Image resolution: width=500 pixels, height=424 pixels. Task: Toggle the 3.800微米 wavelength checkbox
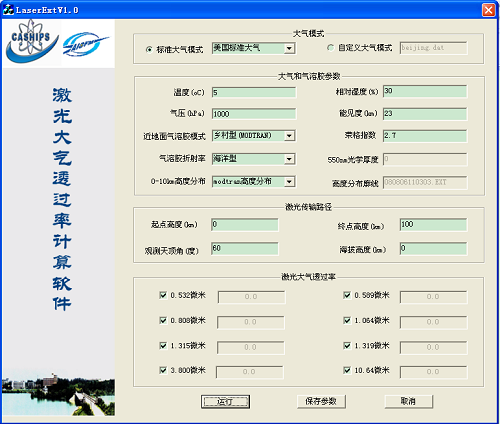pos(163,370)
